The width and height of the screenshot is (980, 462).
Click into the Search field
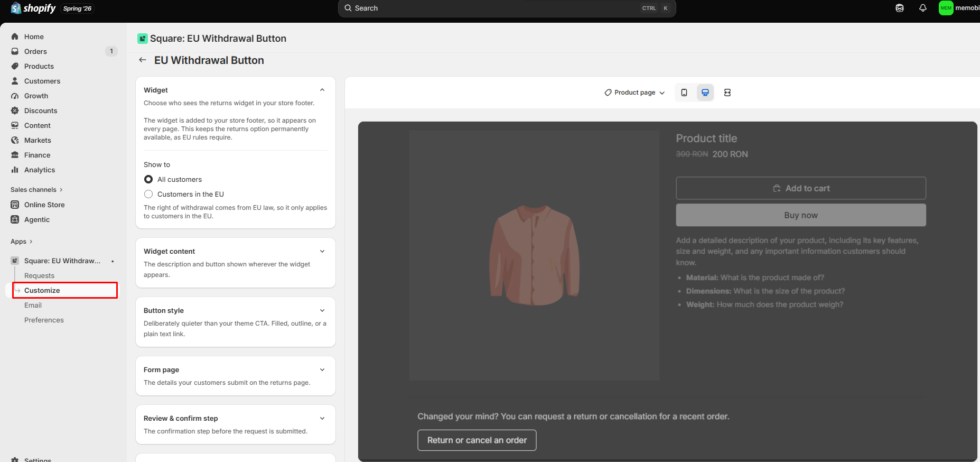click(x=507, y=8)
